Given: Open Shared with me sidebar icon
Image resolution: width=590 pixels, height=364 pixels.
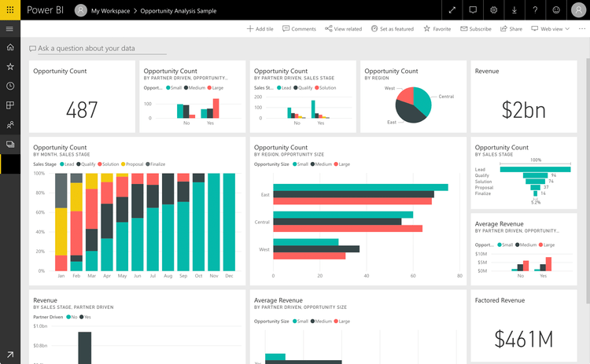Looking at the screenshot, I should [10, 124].
